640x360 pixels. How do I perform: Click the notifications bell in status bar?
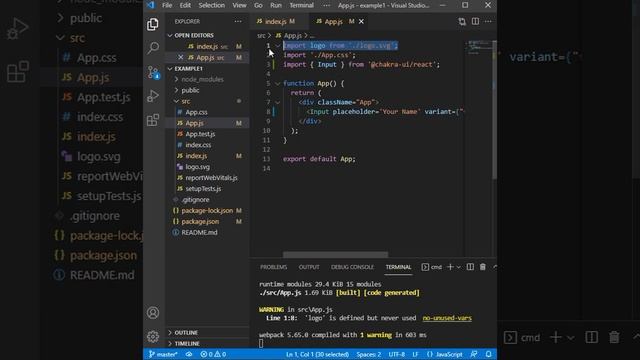tap(489, 354)
